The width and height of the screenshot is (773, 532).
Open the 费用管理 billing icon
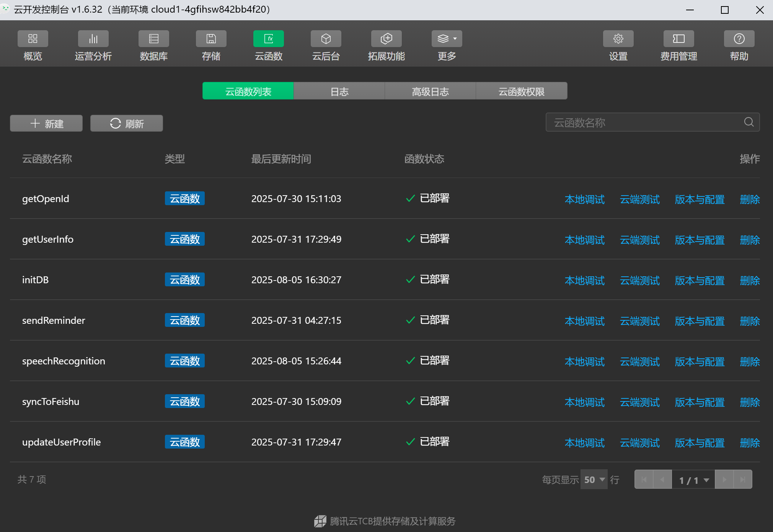coord(678,39)
